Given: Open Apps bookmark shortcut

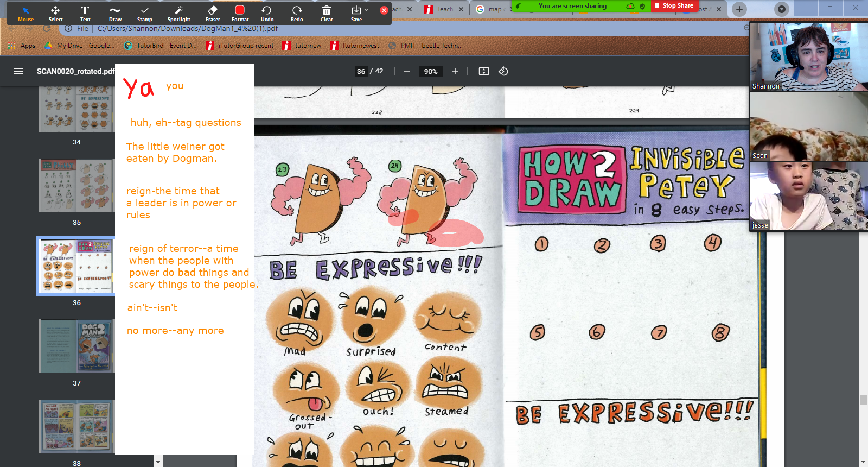Looking at the screenshot, I should click(x=22, y=46).
